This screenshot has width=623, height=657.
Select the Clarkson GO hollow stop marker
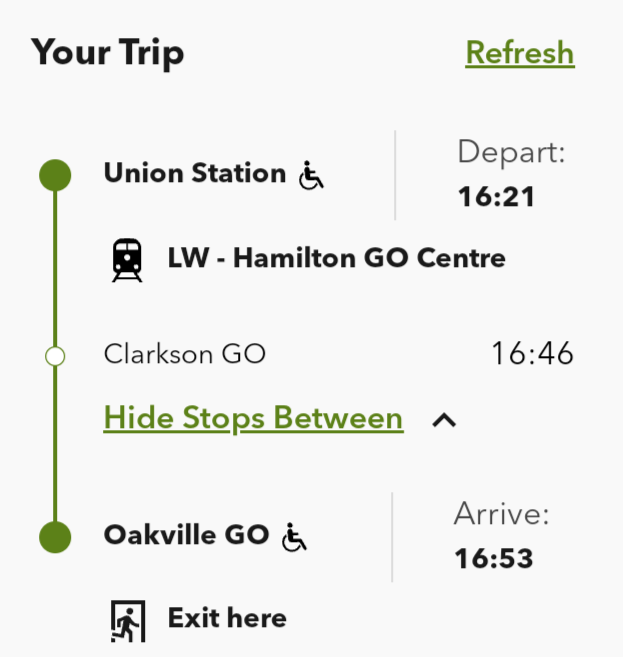tap(55, 355)
